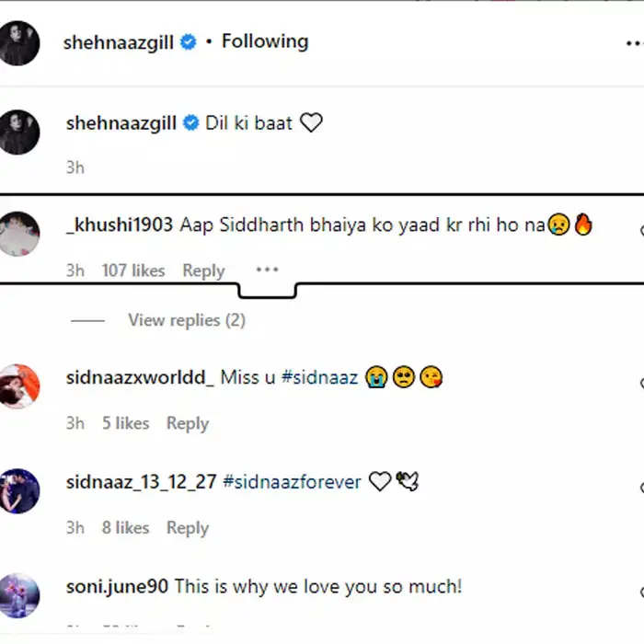Like the _khushi1903 comment heart

(641, 230)
